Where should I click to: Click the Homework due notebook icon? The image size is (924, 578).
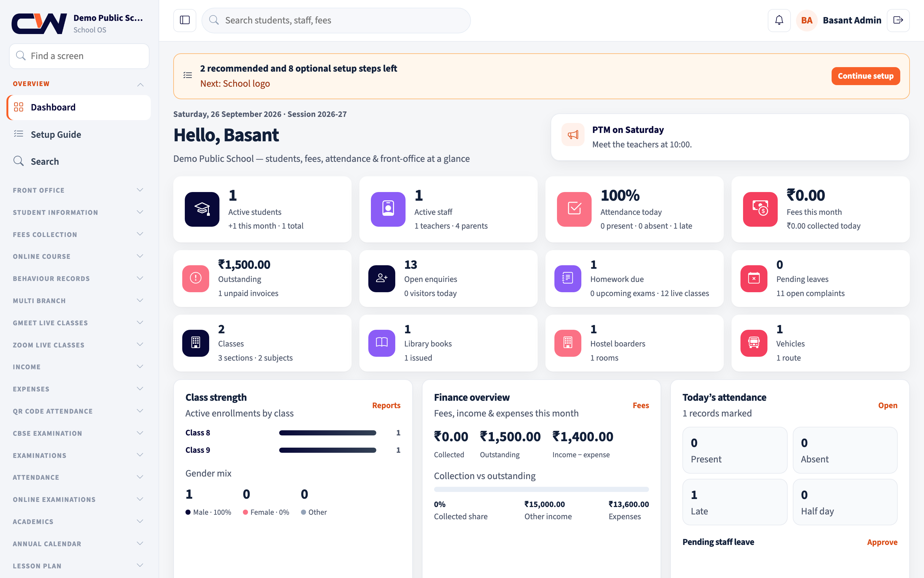(568, 278)
